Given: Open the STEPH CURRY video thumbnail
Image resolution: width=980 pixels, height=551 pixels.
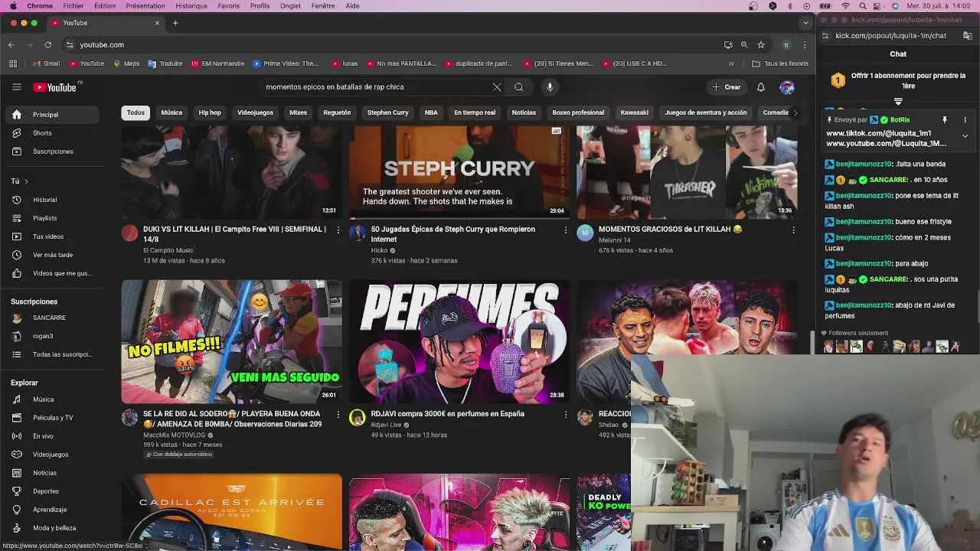Looking at the screenshot, I should [459, 173].
